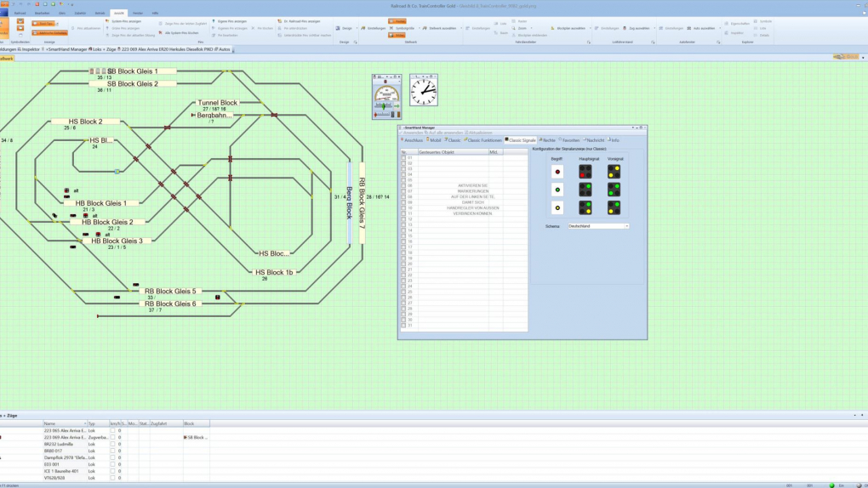Screen dimensions: 868x488
Task: Click the Name column header in train list
Action: click(64, 423)
